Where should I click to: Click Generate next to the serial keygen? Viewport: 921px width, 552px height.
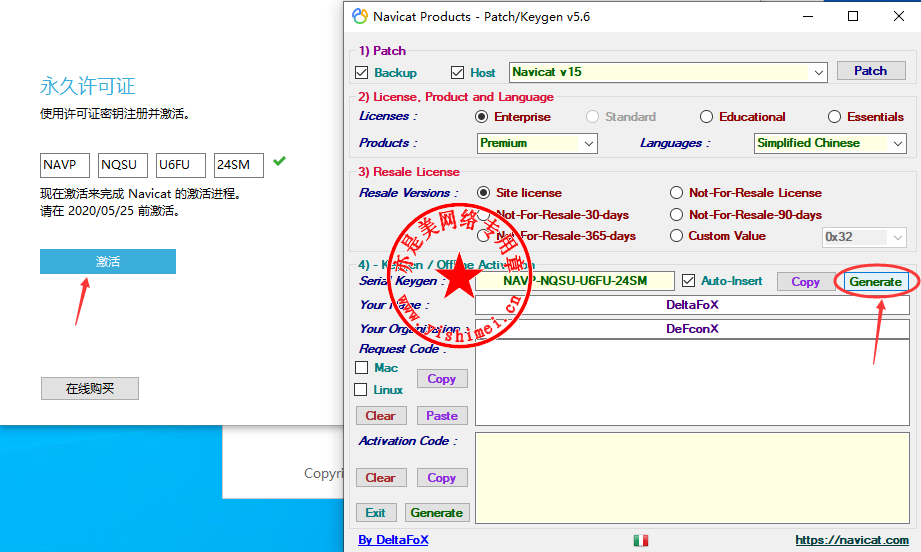pyautogui.click(x=875, y=282)
